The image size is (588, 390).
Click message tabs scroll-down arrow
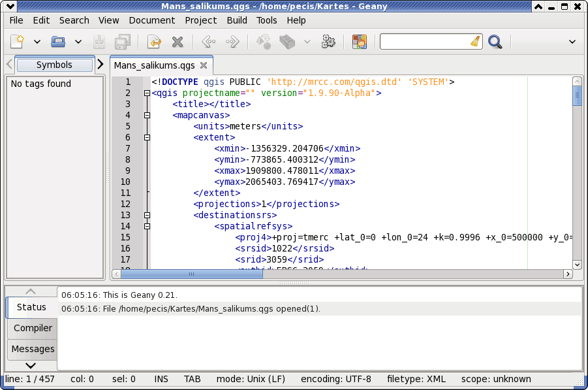click(x=31, y=365)
